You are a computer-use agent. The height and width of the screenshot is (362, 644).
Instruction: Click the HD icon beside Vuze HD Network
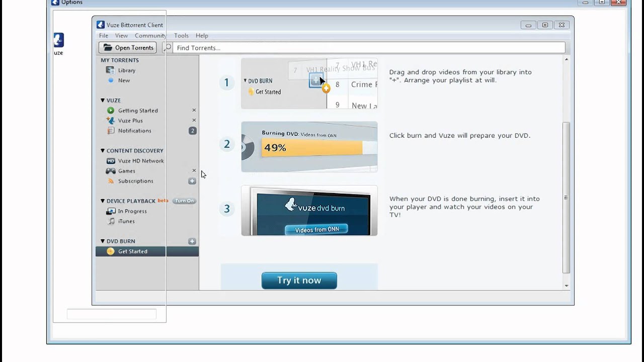111,161
